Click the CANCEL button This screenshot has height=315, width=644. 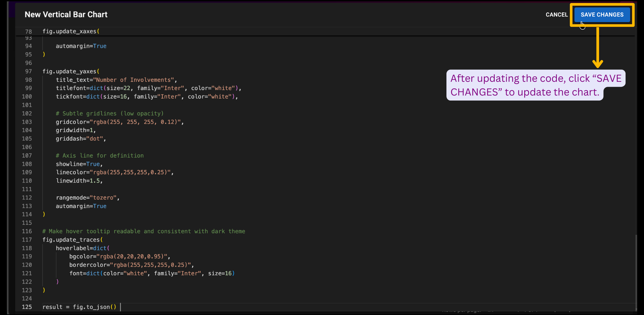coord(556,15)
